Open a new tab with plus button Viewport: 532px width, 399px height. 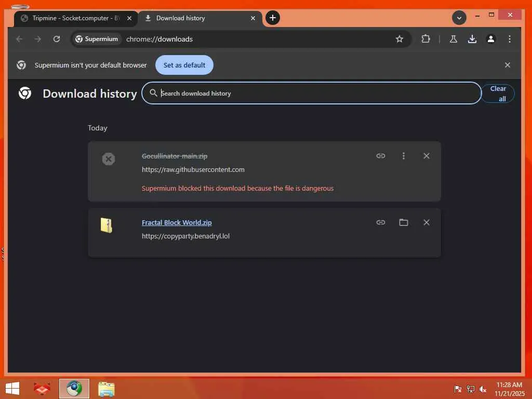[x=272, y=18]
